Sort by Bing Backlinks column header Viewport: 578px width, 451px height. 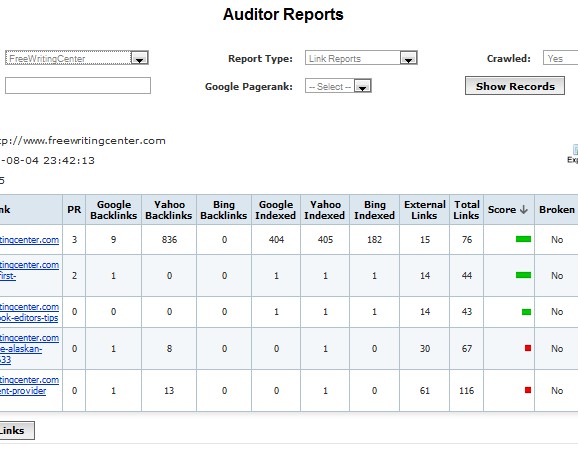pyautogui.click(x=224, y=210)
